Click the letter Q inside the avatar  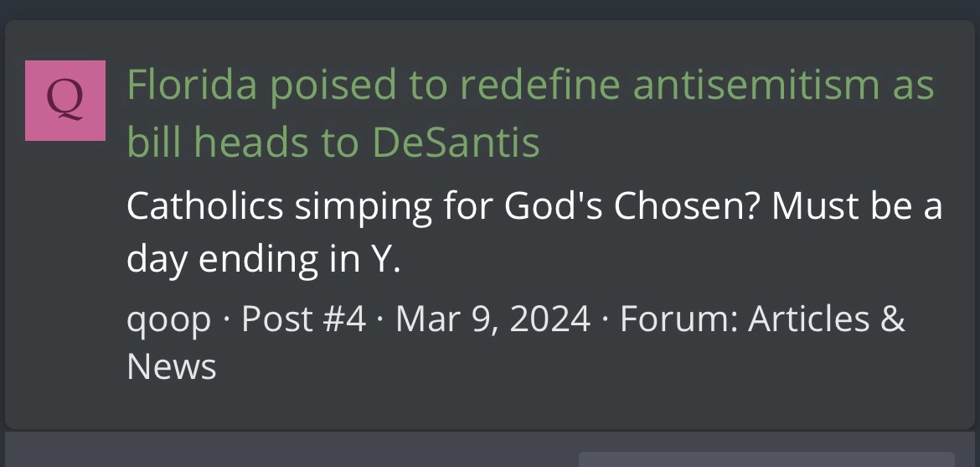tap(65, 100)
